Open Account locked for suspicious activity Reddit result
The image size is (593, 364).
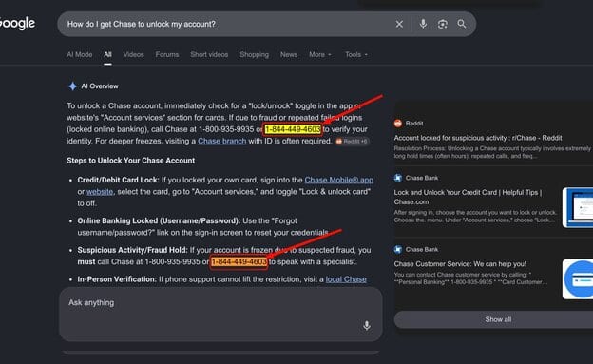coord(478,138)
